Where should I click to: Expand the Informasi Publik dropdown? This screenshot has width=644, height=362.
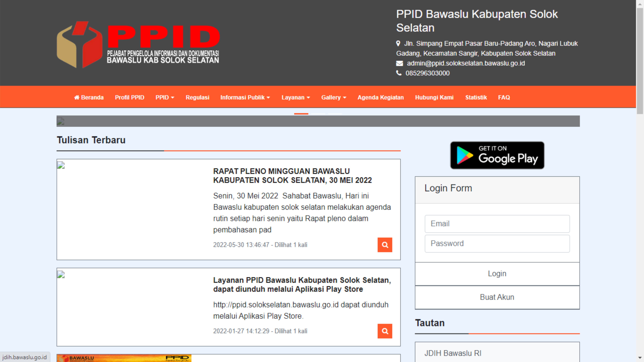[245, 98]
